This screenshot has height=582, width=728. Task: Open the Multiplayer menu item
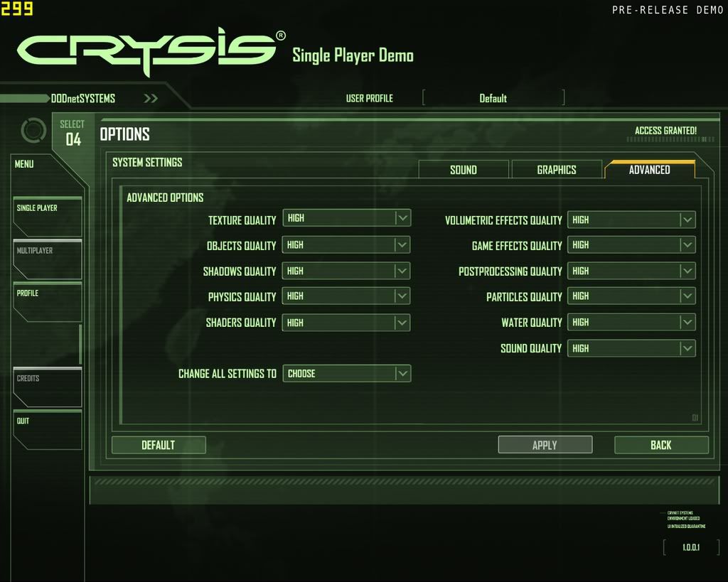tap(48, 259)
